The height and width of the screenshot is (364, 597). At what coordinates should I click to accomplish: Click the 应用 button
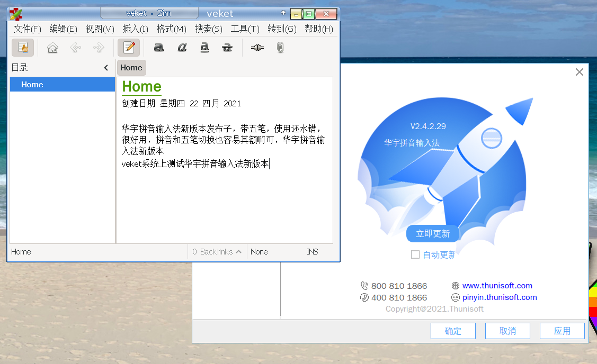(x=562, y=331)
